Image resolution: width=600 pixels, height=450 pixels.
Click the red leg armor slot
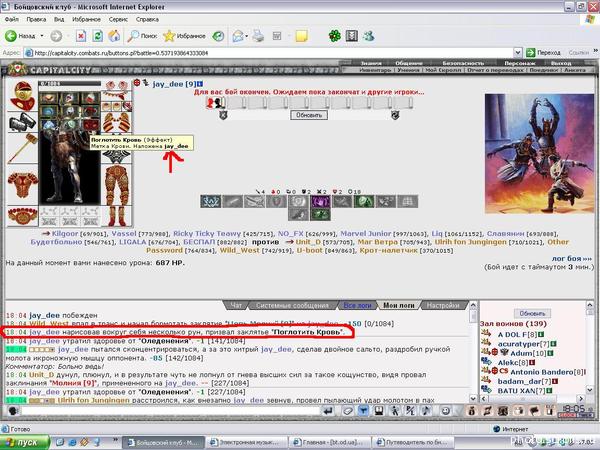[x=116, y=186]
